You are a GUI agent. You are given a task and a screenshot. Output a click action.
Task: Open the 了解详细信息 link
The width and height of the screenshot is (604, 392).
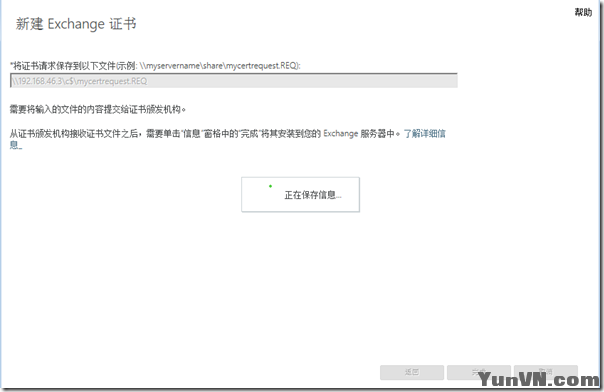tap(424, 134)
